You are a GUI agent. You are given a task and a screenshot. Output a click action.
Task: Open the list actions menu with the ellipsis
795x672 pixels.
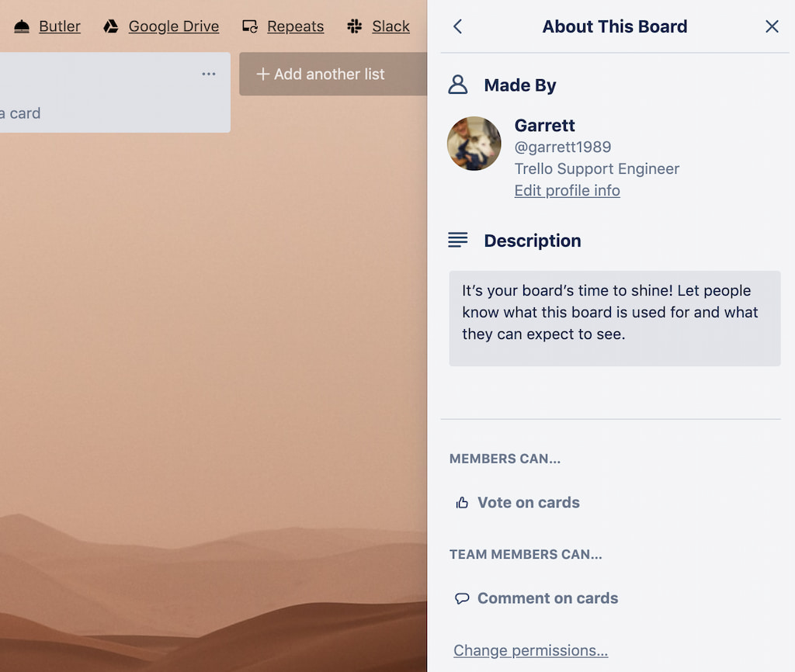tap(208, 74)
